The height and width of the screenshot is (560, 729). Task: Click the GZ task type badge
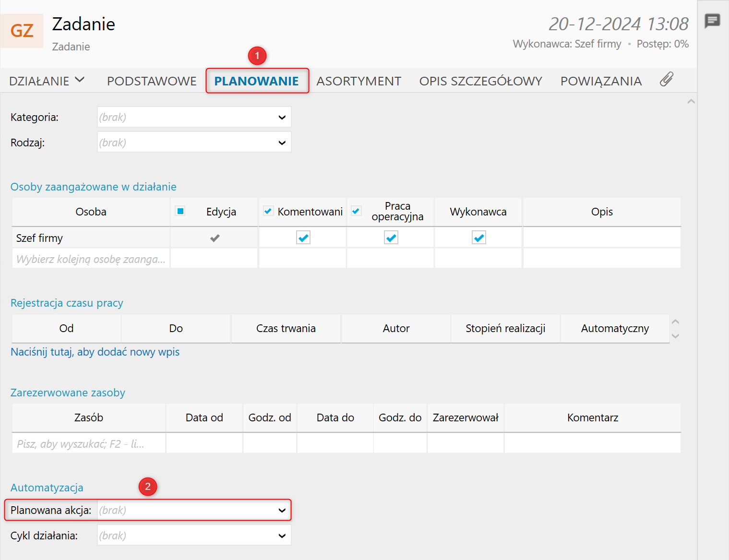pos(22,31)
